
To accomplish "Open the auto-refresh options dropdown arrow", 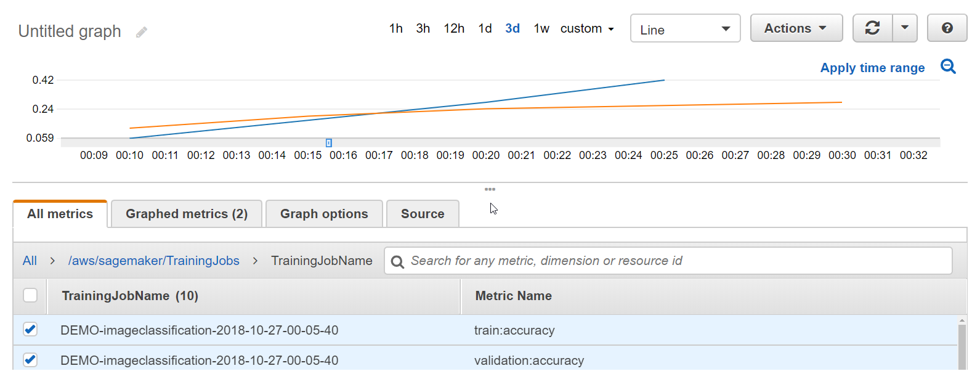I will (905, 28).
